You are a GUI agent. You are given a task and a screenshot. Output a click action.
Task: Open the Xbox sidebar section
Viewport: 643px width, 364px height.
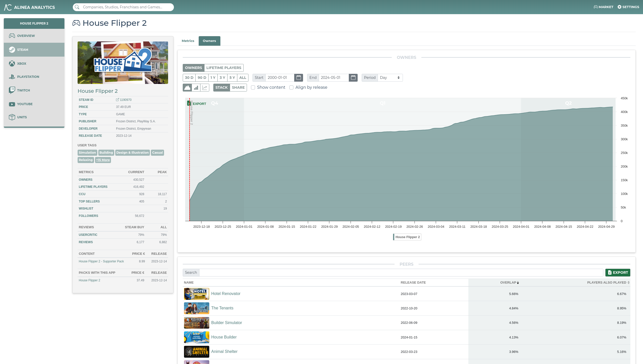tap(34, 63)
